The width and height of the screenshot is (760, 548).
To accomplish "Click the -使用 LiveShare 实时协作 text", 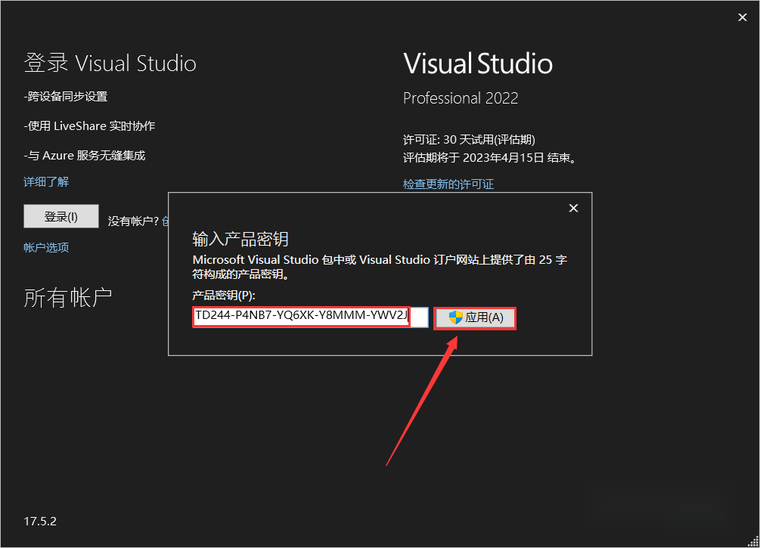I will tap(90, 126).
